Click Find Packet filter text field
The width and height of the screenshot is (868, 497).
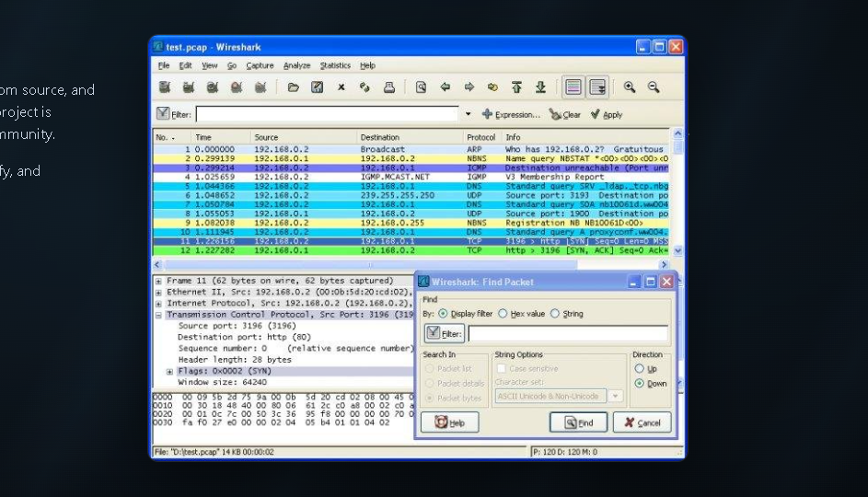568,334
